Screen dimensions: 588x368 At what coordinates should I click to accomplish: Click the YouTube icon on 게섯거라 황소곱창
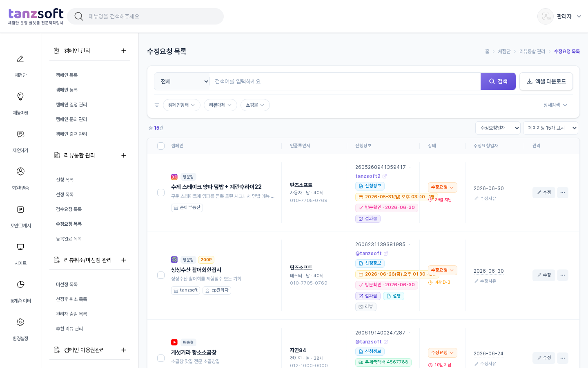(x=174, y=342)
